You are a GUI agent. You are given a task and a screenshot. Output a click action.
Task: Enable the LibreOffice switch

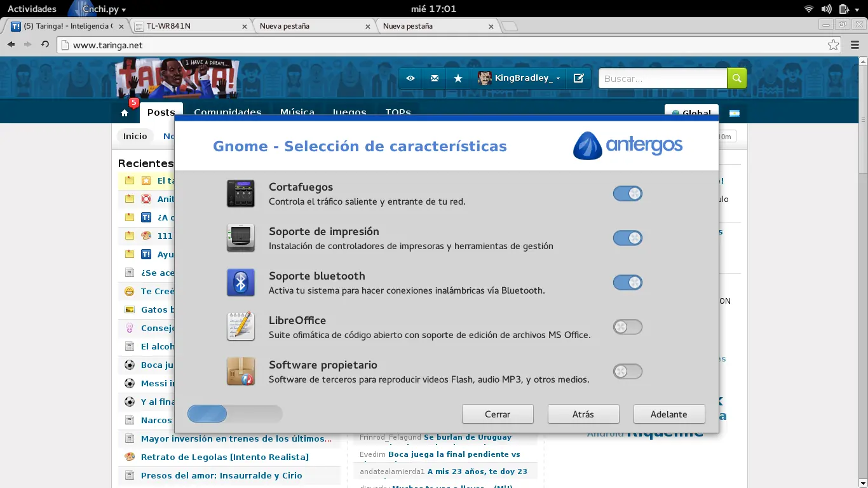(628, 327)
